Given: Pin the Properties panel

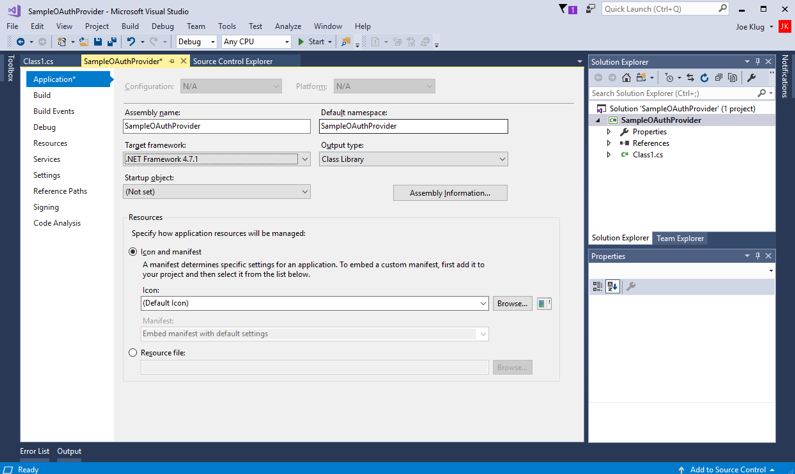Looking at the screenshot, I should 757,256.
